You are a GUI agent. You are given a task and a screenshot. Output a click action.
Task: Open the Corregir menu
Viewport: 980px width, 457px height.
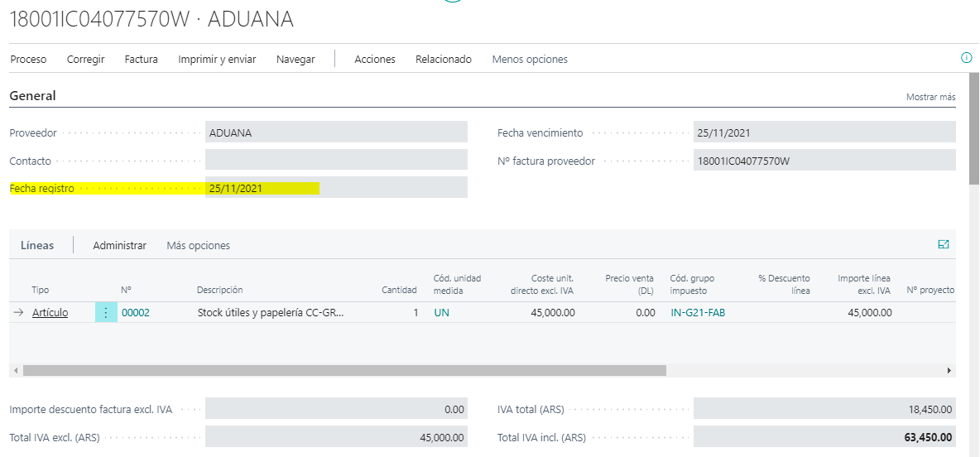[x=85, y=60]
